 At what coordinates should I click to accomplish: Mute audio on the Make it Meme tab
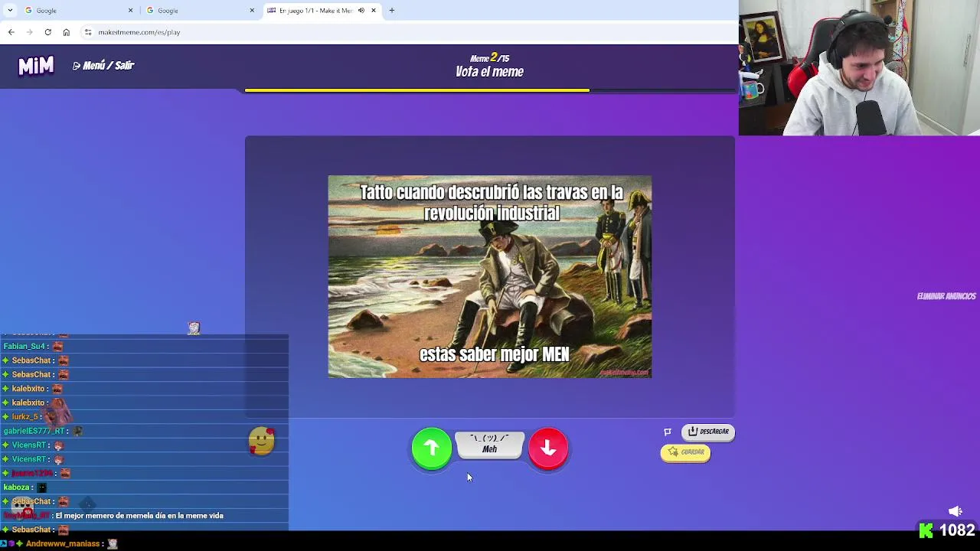(x=361, y=11)
